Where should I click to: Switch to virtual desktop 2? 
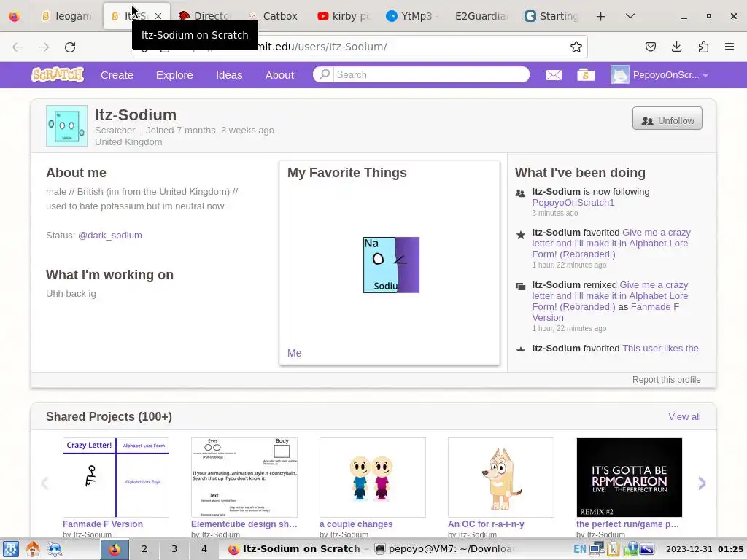pyautogui.click(x=144, y=549)
